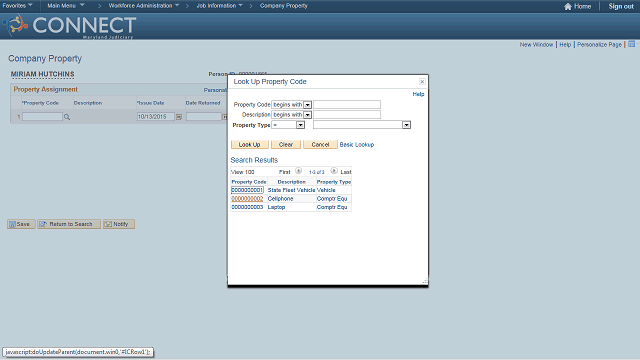Click the Notify button

tap(119, 224)
